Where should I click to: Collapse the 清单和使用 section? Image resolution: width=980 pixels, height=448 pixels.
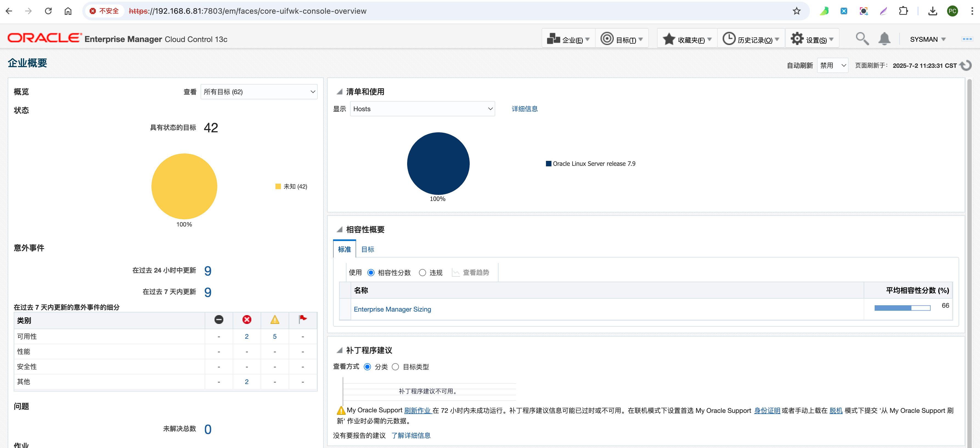(x=339, y=92)
